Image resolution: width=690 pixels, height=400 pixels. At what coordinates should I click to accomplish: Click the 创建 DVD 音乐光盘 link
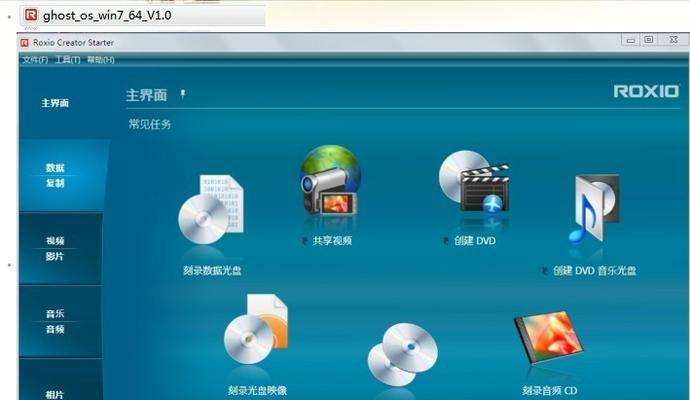(595, 271)
